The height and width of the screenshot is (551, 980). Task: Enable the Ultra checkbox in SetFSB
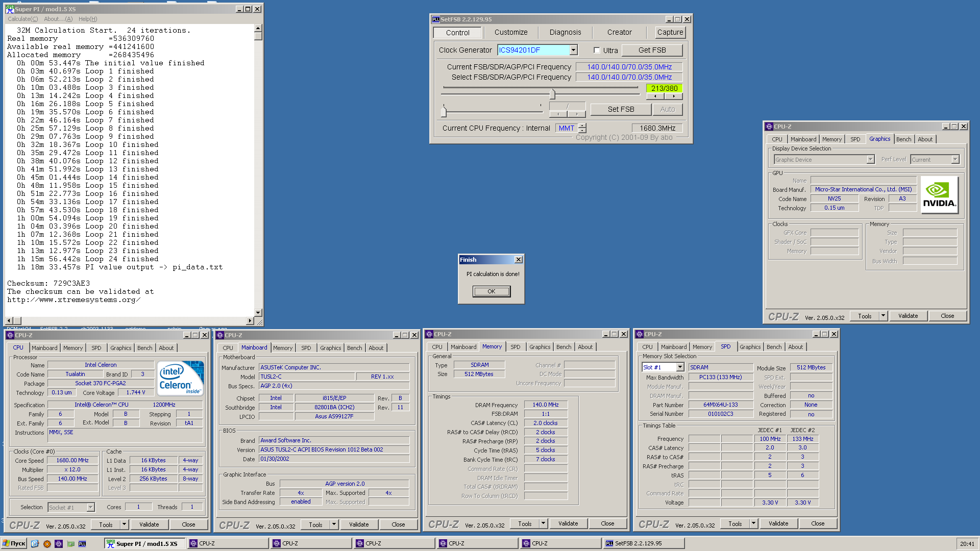(597, 51)
